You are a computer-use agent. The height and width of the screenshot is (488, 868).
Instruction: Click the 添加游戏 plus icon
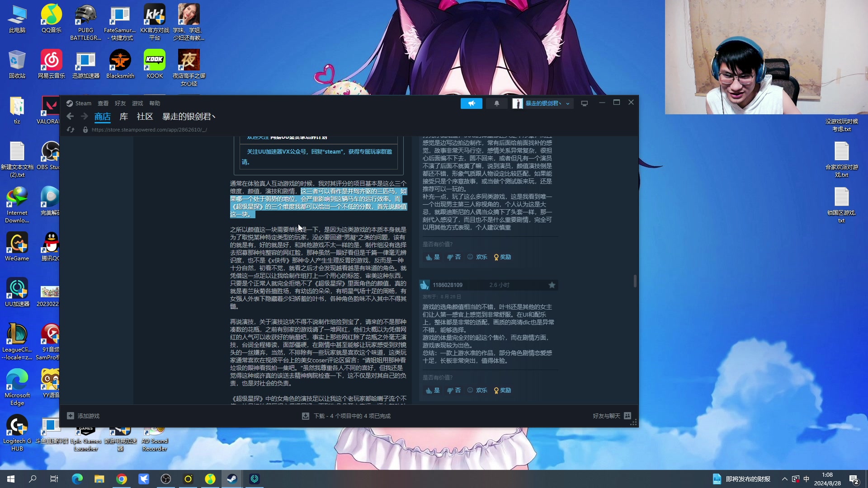tap(71, 416)
